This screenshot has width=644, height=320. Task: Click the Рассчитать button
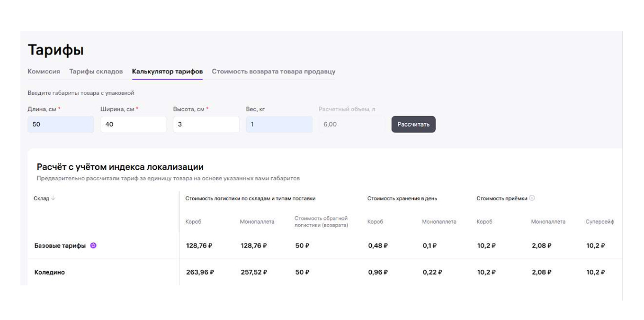coord(413,124)
